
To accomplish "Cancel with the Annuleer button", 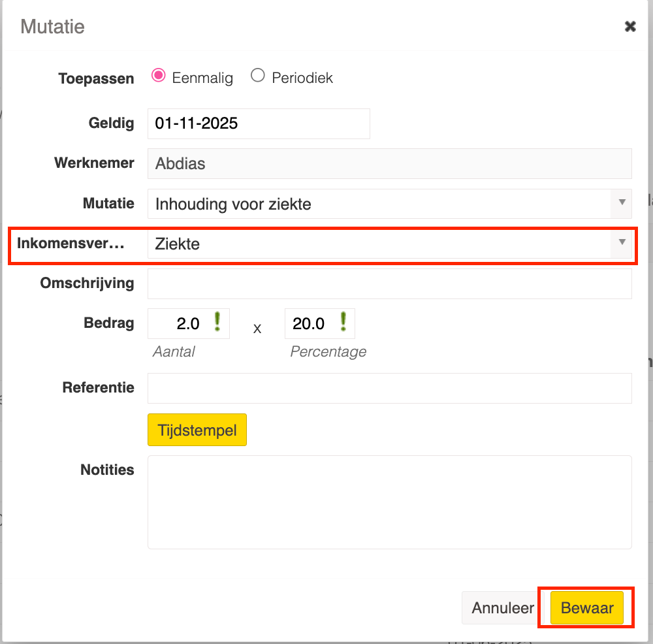I will pos(503,608).
